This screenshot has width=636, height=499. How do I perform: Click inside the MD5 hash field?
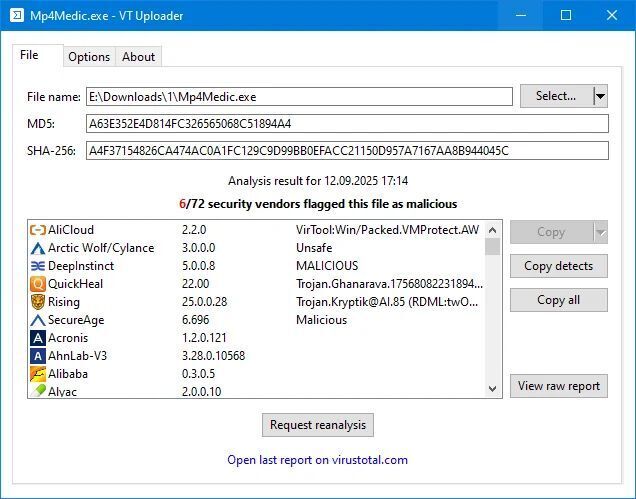point(346,124)
